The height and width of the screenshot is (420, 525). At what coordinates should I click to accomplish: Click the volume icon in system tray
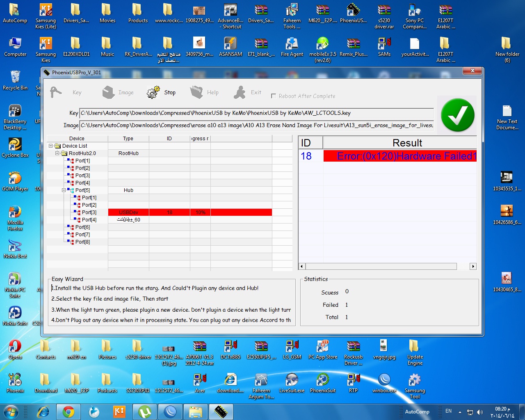click(x=480, y=412)
